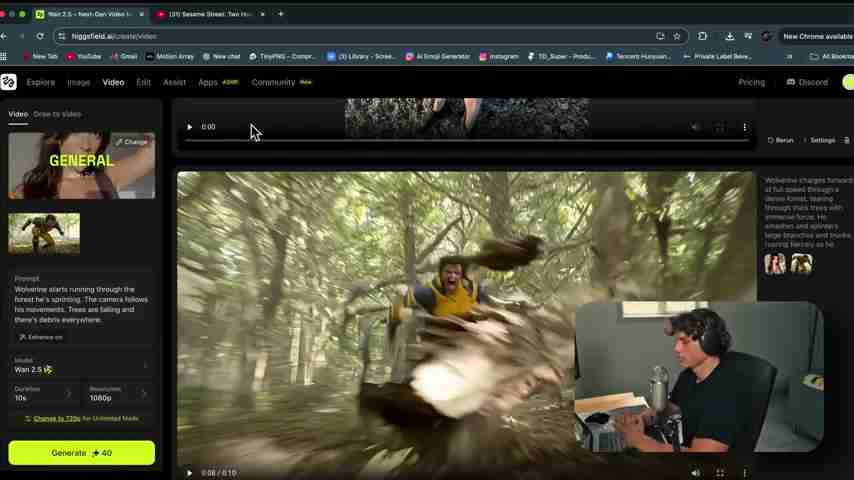
Task: Expand the Wan 2.5 model selector
Action: coord(82,365)
